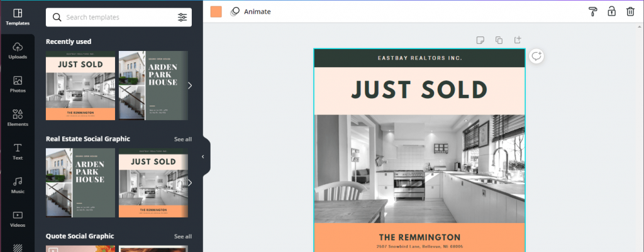
Task: Click See all for Quote Social Graphic
Action: 183,236
